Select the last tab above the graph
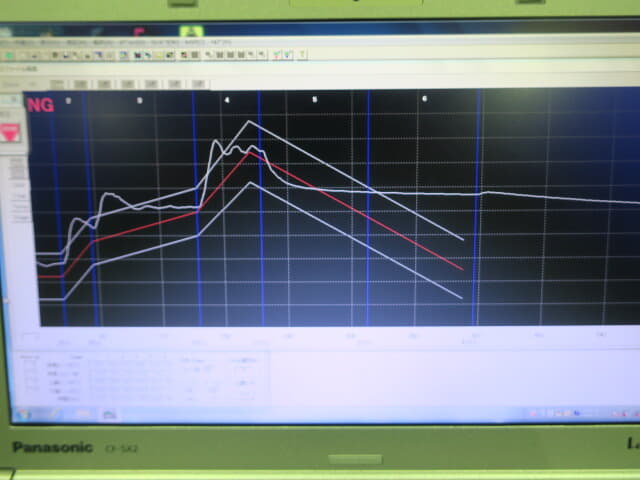The image size is (640, 480). click(x=198, y=84)
